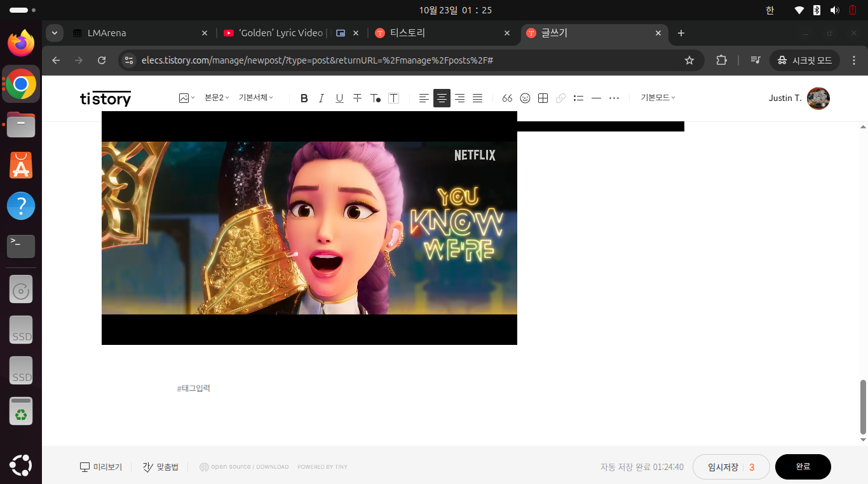
Task: Open the system volume indicator
Action: pos(835,10)
